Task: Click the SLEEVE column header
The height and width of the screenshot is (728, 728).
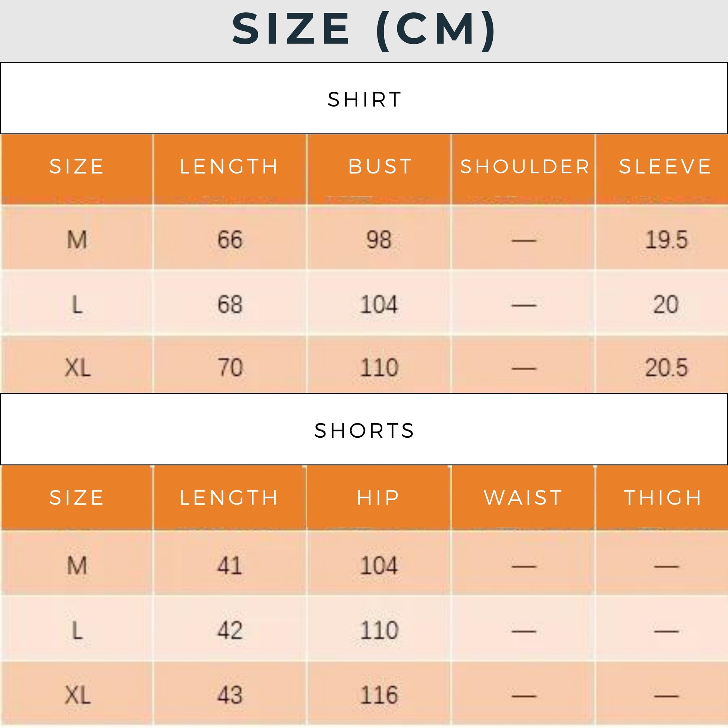Action: (x=665, y=166)
